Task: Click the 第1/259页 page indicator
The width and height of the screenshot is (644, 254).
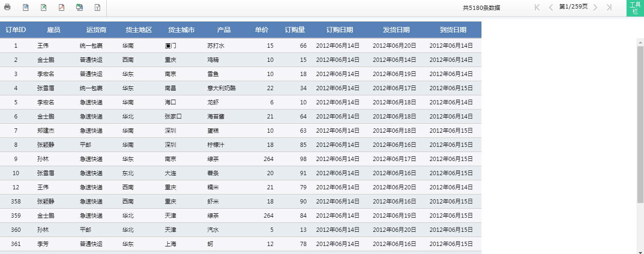Action: point(573,7)
